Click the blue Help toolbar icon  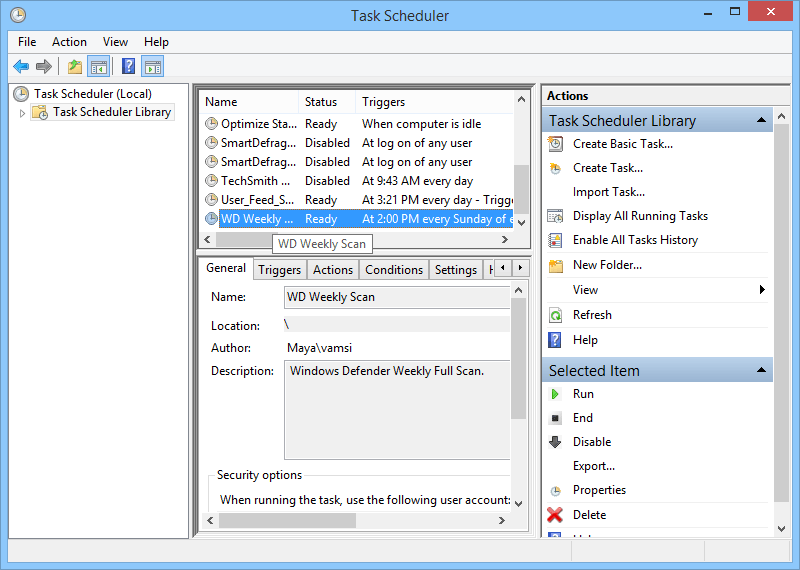(x=128, y=66)
